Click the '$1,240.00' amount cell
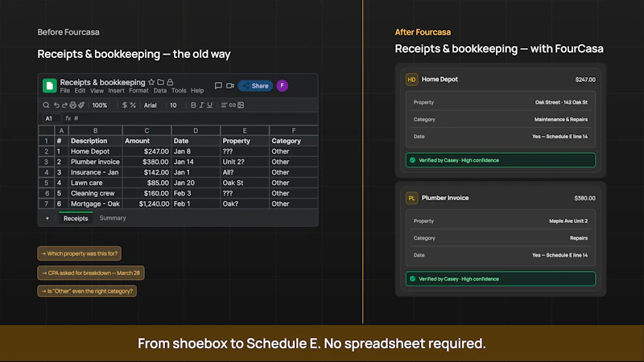This screenshot has width=644, height=362. [147, 204]
